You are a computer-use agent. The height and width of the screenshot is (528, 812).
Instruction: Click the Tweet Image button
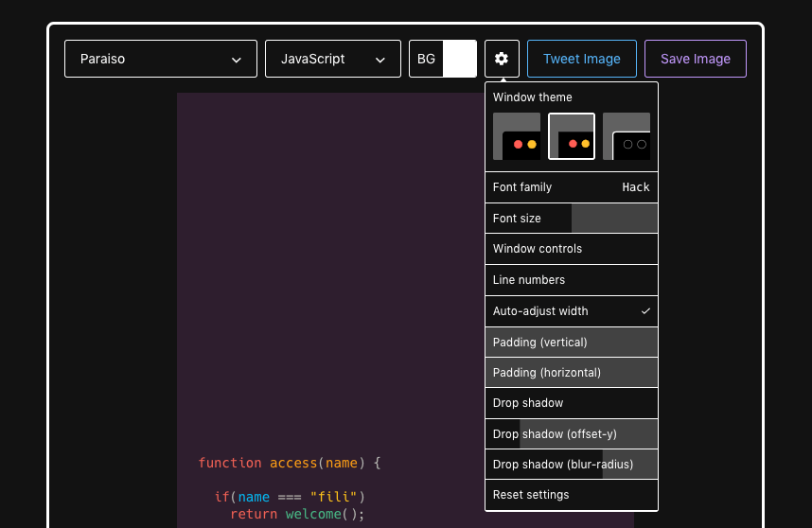(581, 59)
